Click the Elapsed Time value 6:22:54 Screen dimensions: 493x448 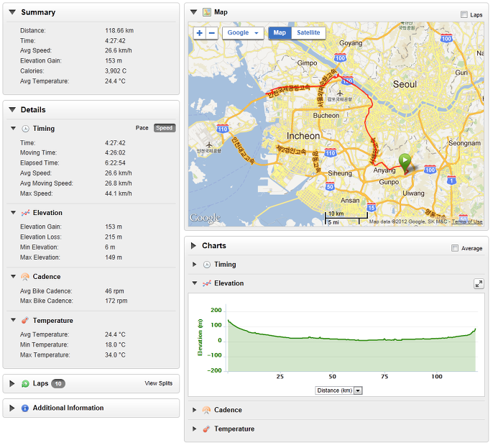click(115, 163)
